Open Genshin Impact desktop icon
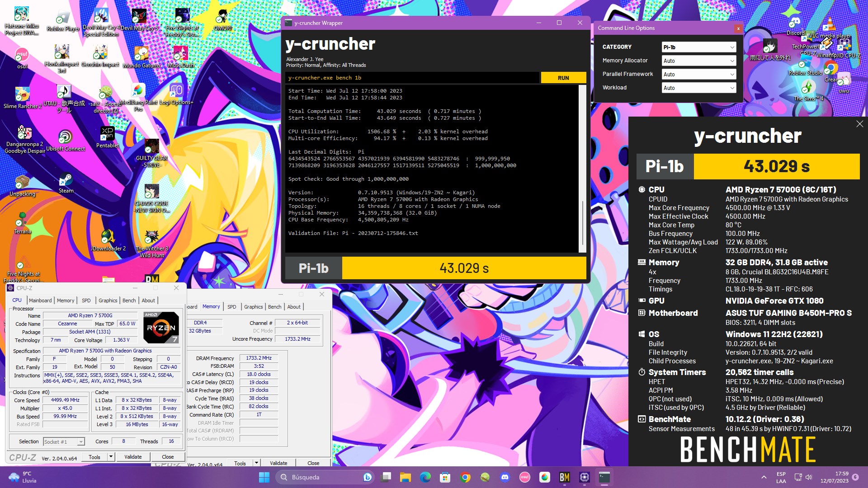Viewport: 868px width, 488px height. pyautogui.click(x=100, y=55)
